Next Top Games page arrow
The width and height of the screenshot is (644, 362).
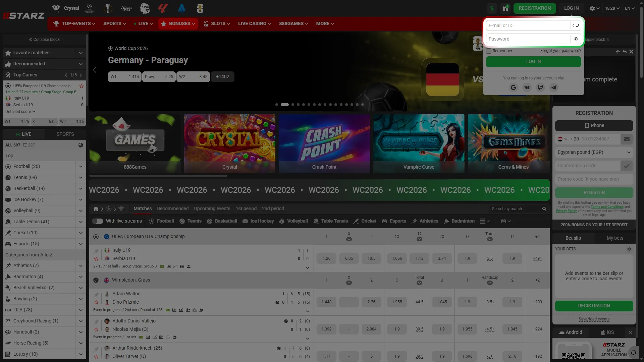click(81, 75)
